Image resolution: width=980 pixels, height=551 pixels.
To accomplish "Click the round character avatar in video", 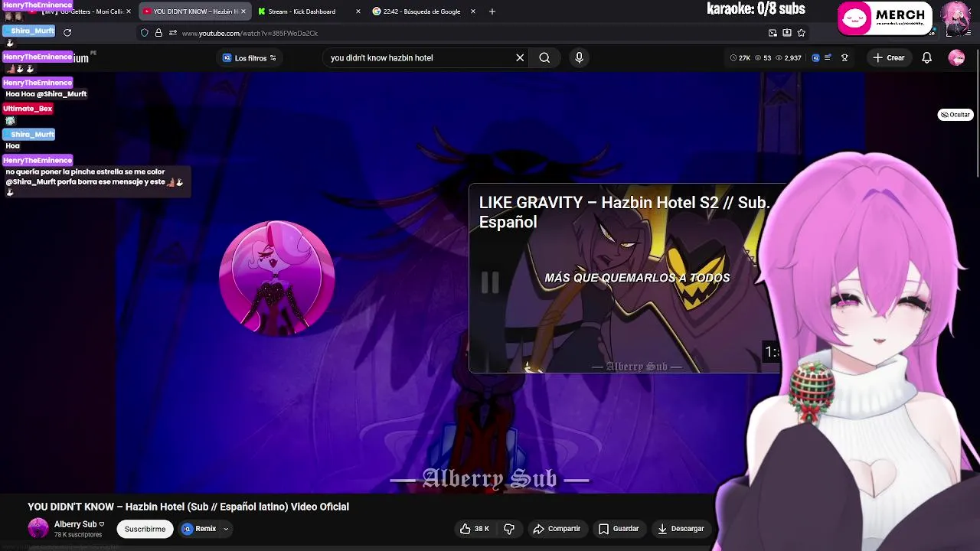I will pyautogui.click(x=277, y=279).
